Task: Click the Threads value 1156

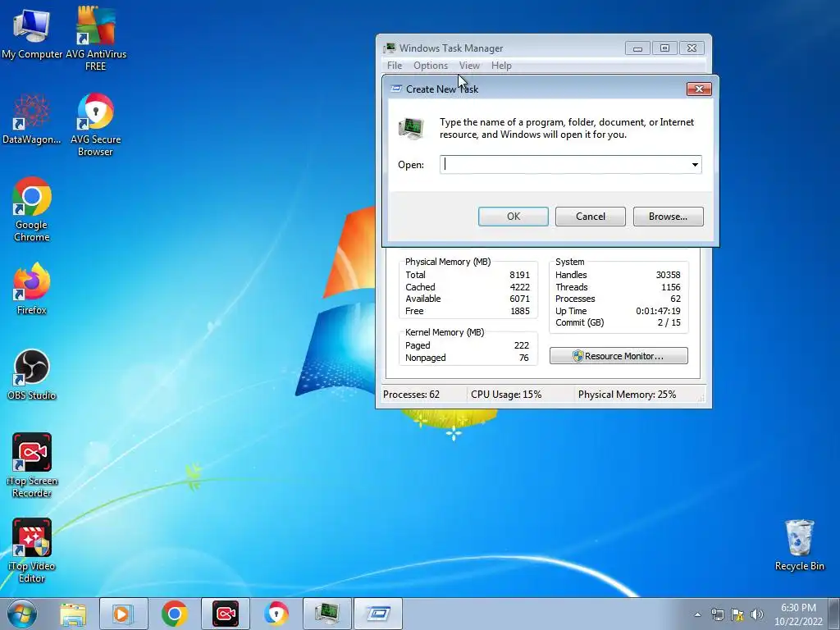Action: pos(671,287)
